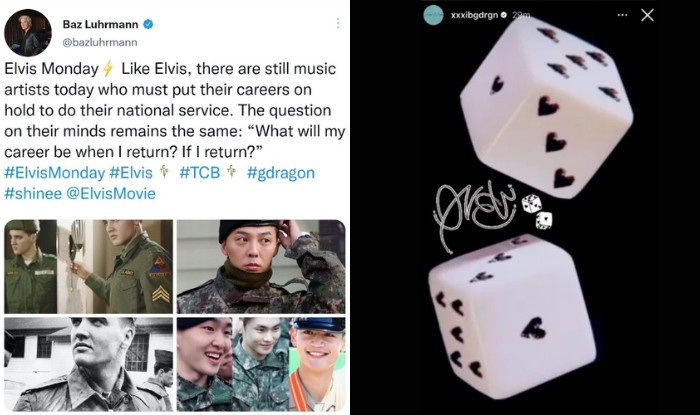Screen dimensions: 700x415
Task: Open the story's three-dot more options
Action: coord(622,15)
